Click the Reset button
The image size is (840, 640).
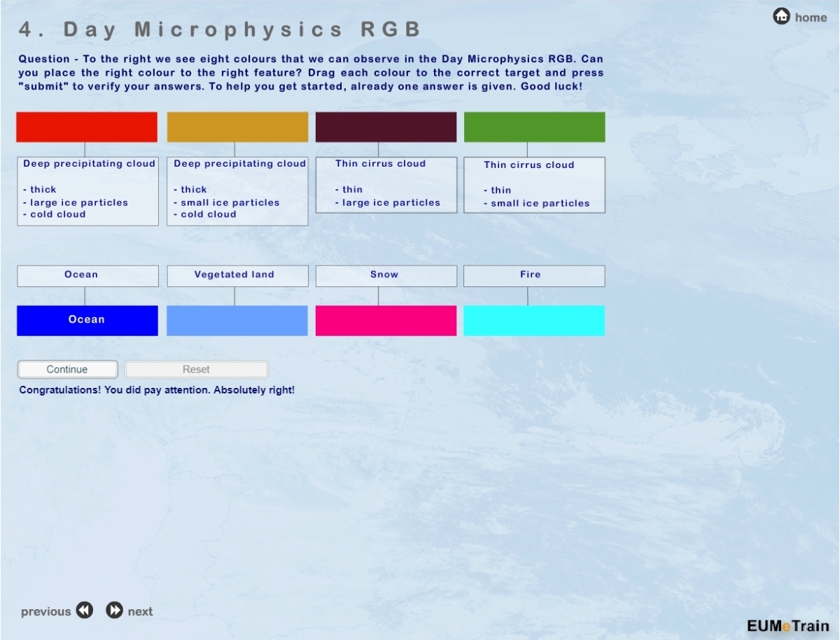coord(196,369)
